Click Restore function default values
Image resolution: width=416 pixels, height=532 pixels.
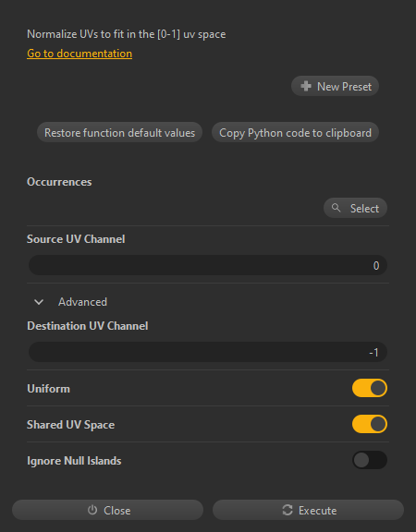(x=119, y=132)
